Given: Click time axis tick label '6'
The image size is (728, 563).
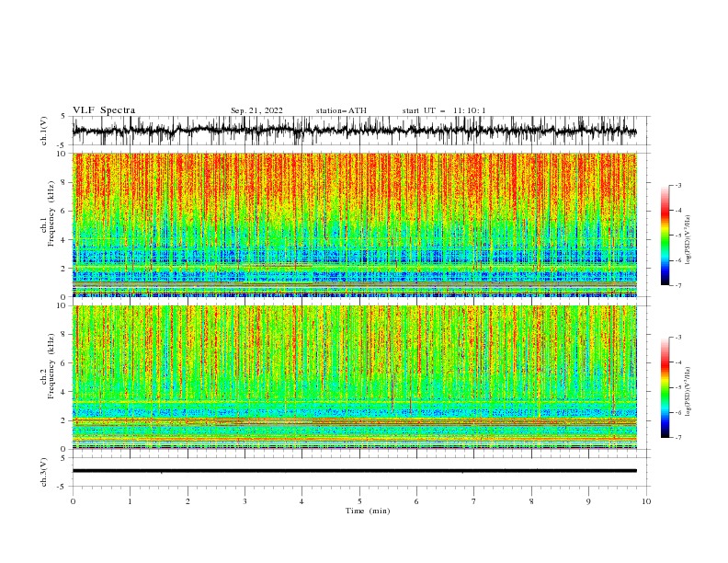Looking at the screenshot, I should pyautogui.click(x=416, y=501).
